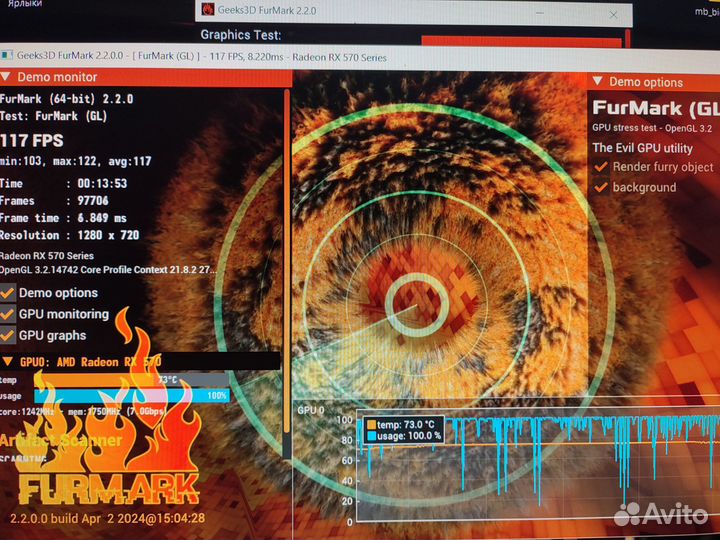The width and height of the screenshot is (720, 540).
Task: Uncheck the GPU monitoring checkbox
Action: tap(7, 314)
